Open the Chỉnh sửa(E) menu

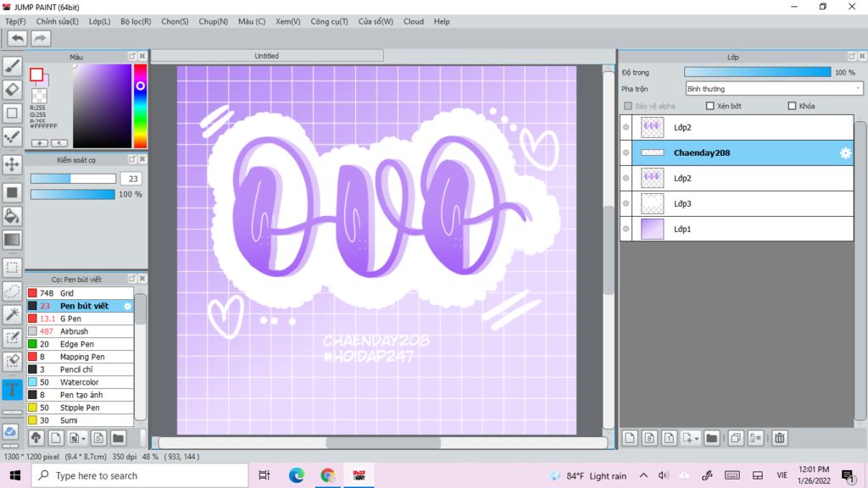click(x=57, y=21)
